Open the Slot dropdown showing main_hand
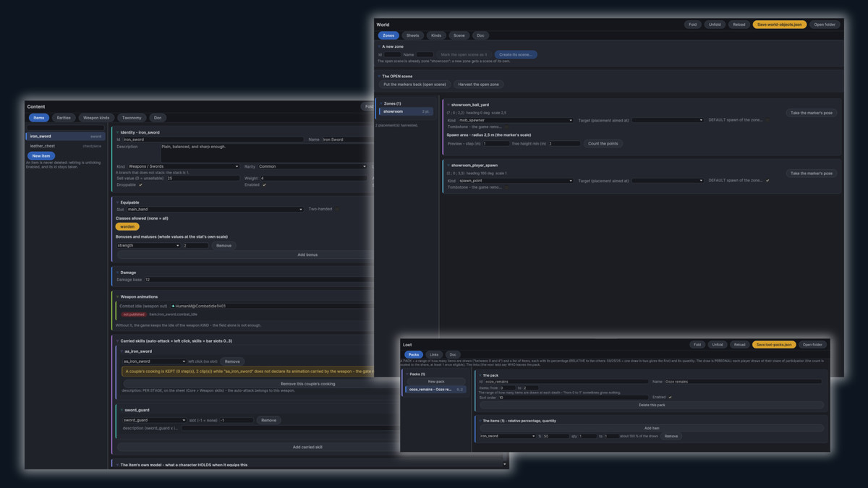Image resolution: width=868 pixels, height=488 pixels. [215, 210]
